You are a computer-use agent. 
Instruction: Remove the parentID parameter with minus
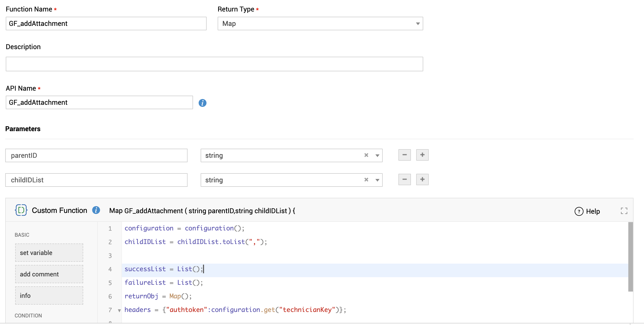point(404,155)
